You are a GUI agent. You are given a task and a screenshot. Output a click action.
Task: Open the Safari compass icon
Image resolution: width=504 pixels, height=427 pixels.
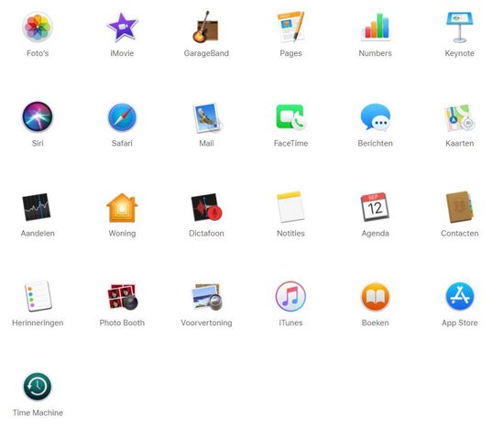pyautogui.click(x=122, y=117)
